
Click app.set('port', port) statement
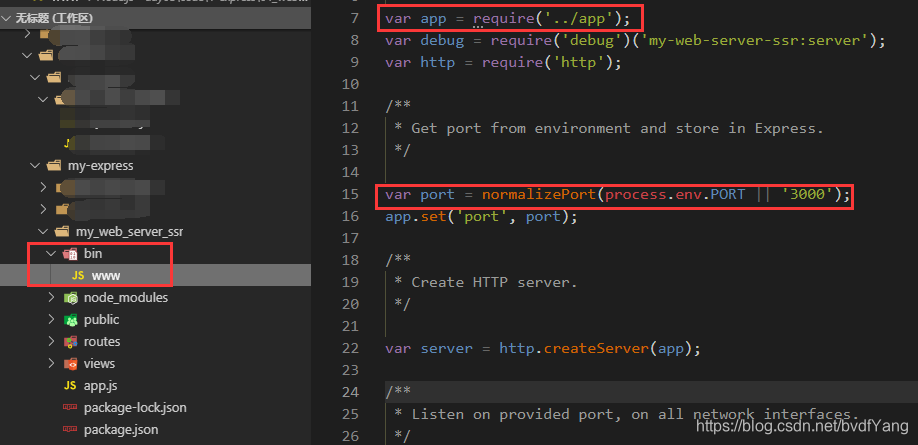(481, 217)
